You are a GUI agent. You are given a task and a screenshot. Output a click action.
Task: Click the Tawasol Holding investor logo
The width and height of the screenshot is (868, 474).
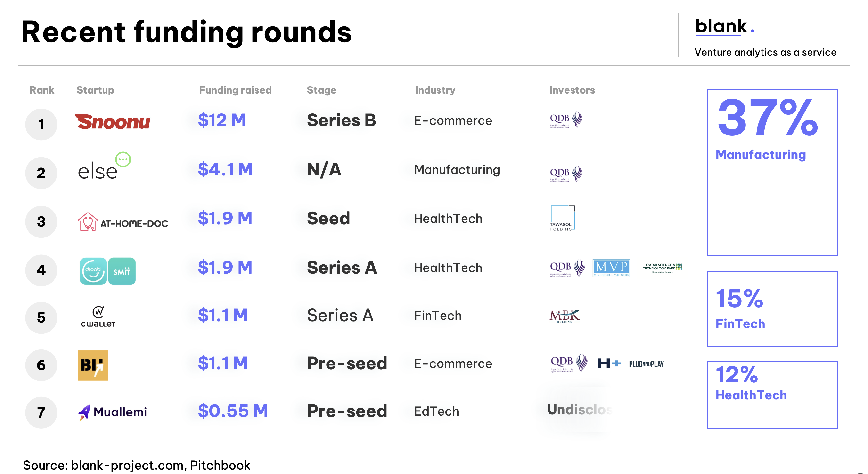[562, 218]
